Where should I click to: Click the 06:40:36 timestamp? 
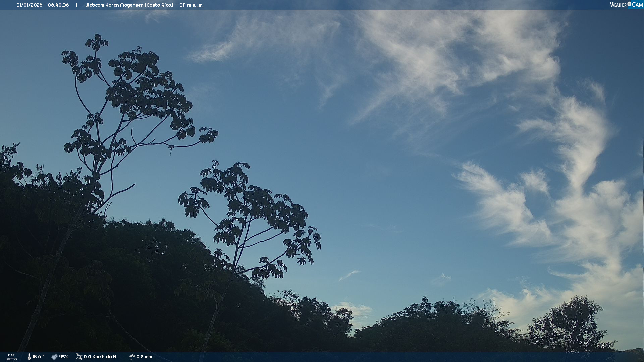[58, 5]
